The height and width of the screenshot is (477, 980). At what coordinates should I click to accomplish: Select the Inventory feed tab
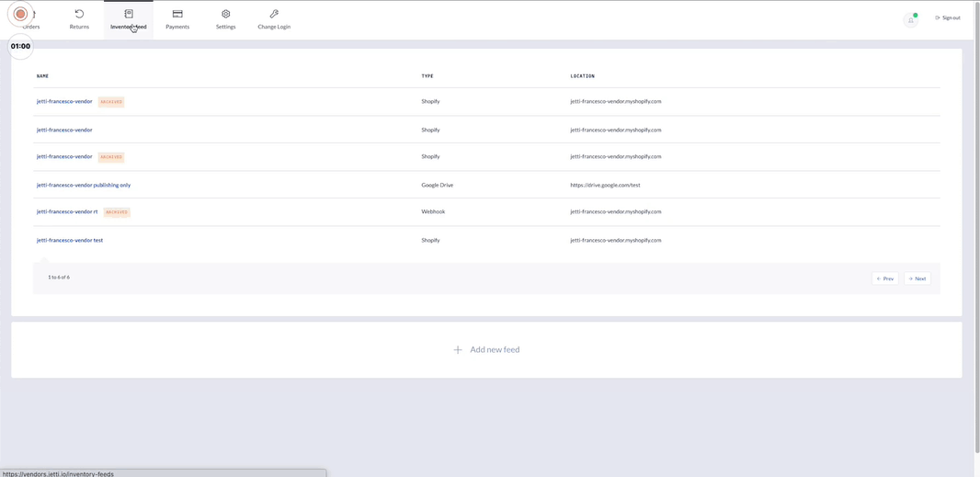pyautogui.click(x=128, y=20)
